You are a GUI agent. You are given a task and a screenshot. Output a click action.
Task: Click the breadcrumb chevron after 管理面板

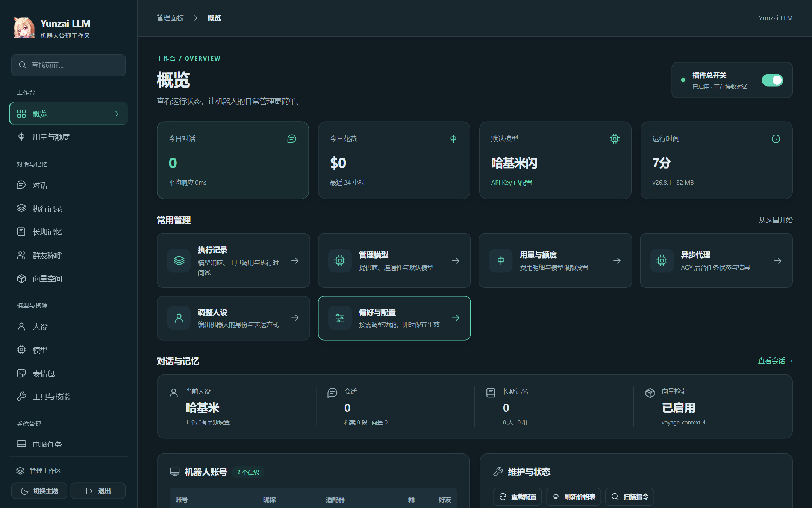point(195,18)
